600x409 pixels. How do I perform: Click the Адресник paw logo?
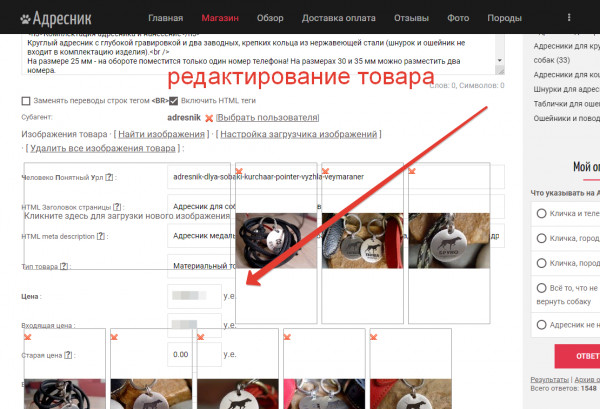tap(56, 18)
